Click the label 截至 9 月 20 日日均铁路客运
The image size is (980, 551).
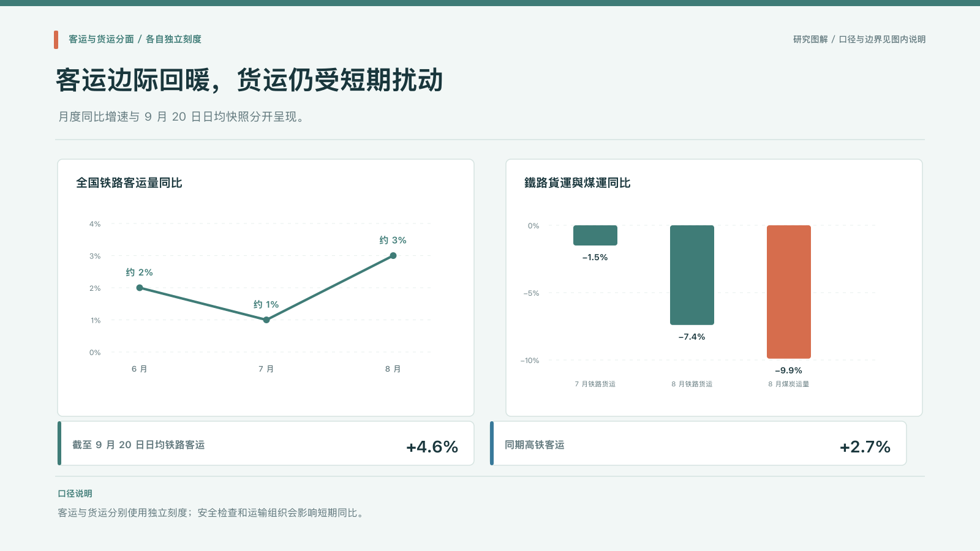(138, 444)
